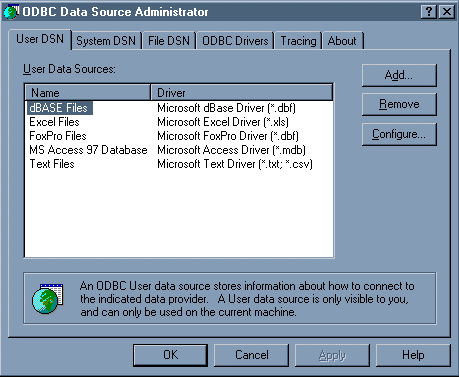Click the Remove button
This screenshot has width=459, height=377.
[x=399, y=104]
